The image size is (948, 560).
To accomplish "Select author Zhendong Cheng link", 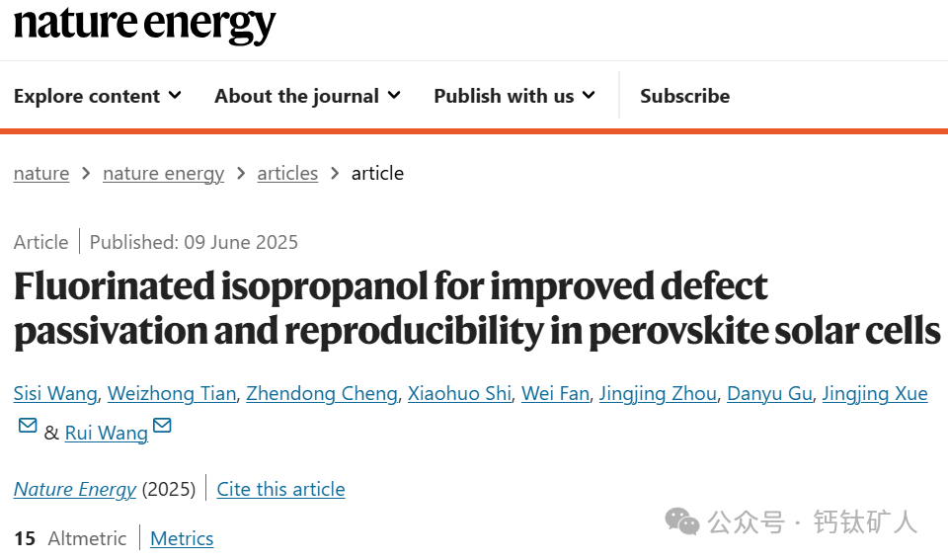I will (321, 393).
